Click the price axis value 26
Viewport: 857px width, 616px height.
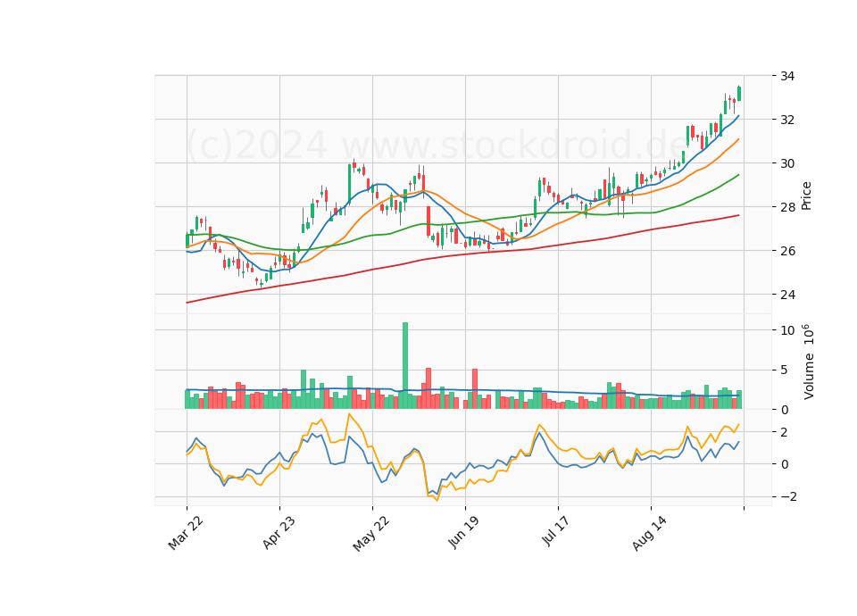787,251
